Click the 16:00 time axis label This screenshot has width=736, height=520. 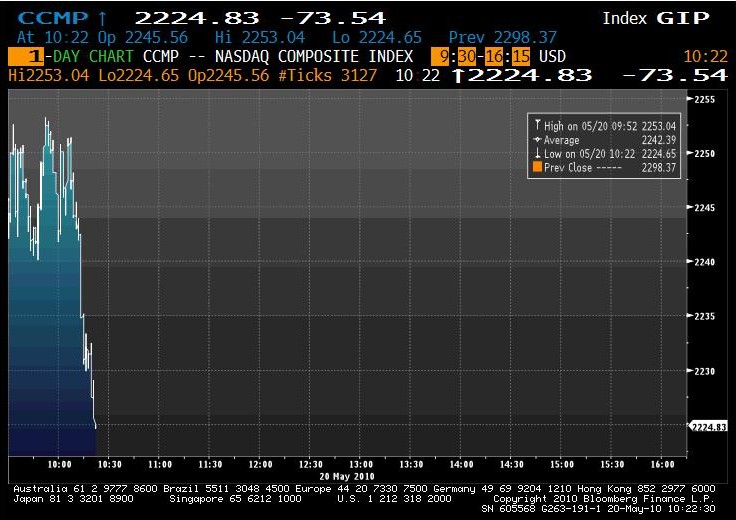pyautogui.click(x=662, y=465)
